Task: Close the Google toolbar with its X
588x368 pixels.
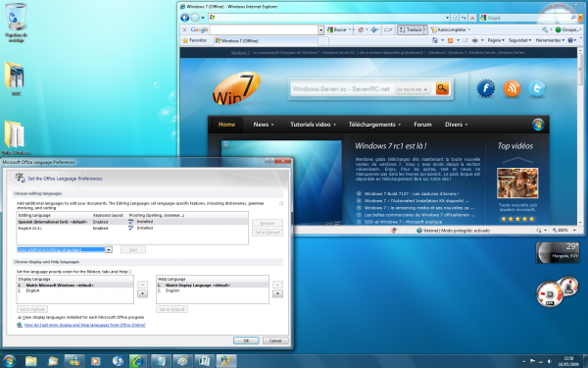Action: [x=184, y=29]
